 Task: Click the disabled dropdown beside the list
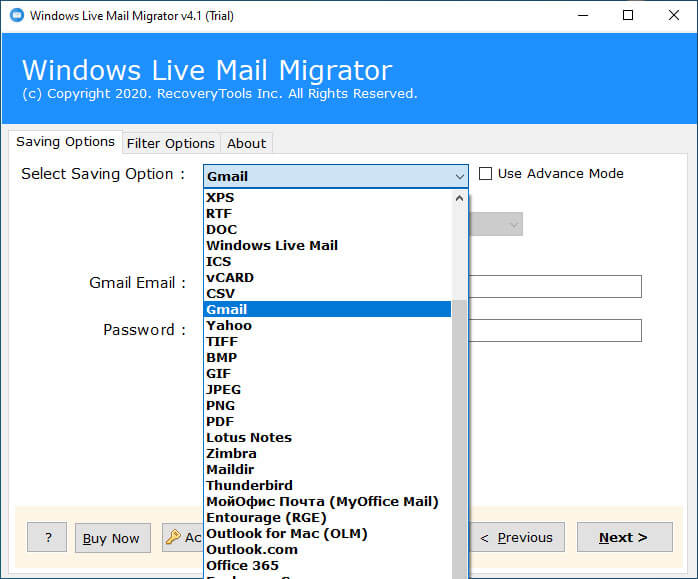pos(495,224)
